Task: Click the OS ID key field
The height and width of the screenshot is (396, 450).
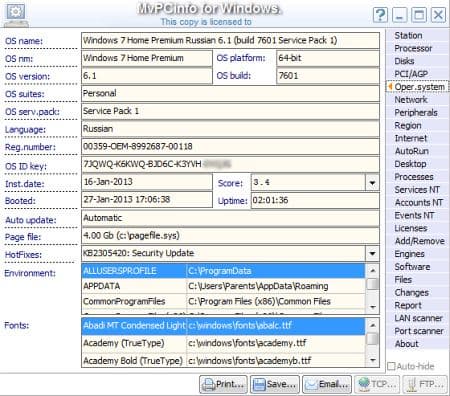Action: click(230, 164)
